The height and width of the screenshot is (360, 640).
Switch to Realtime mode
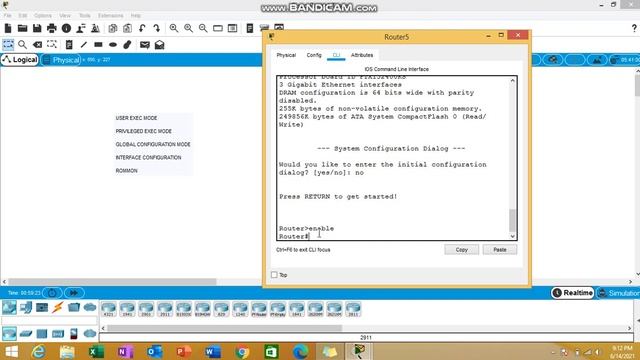click(573, 293)
